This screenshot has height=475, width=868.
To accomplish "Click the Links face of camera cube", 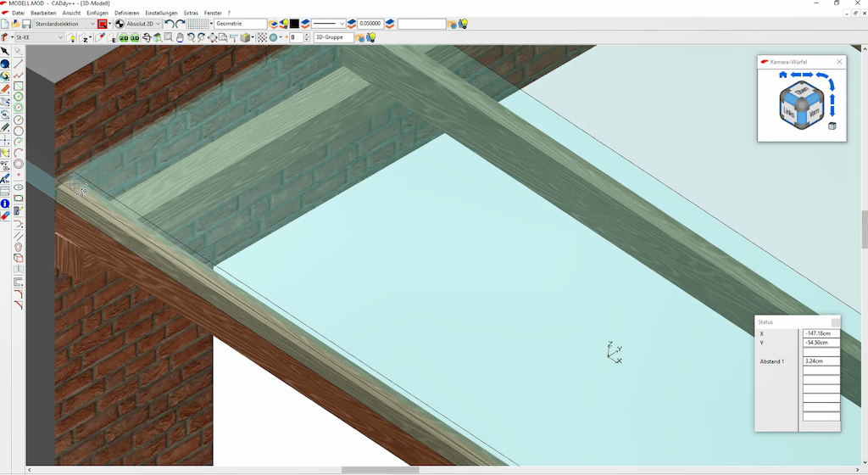I will (x=789, y=111).
